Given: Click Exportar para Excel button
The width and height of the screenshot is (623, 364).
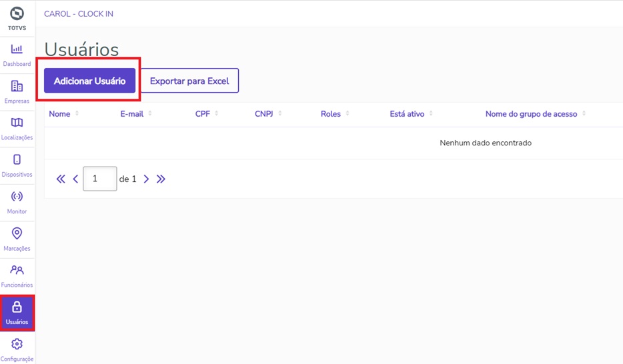Looking at the screenshot, I should click(189, 81).
